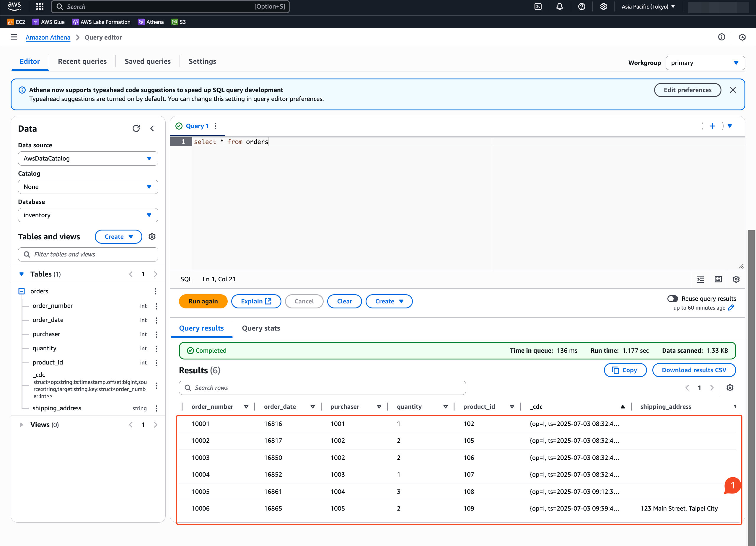756x546 pixels.
Task: Open the AWS Glue shortcut
Action: pyautogui.click(x=48, y=22)
